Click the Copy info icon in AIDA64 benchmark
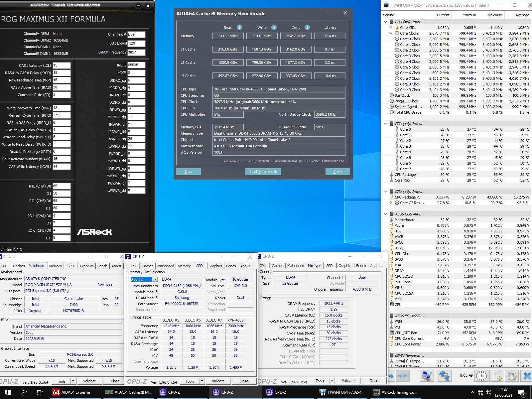This screenshot has height=399, width=532. point(307,27)
